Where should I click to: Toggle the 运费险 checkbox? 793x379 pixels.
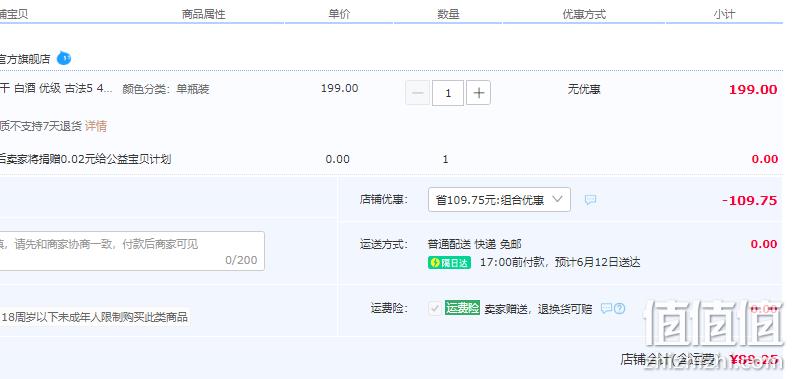(435, 308)
